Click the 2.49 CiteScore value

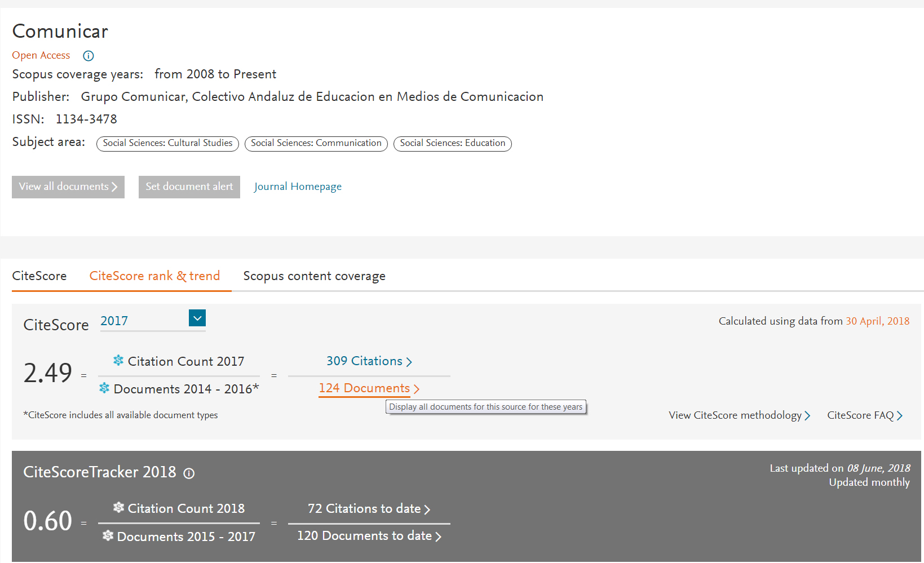point(48,373)
